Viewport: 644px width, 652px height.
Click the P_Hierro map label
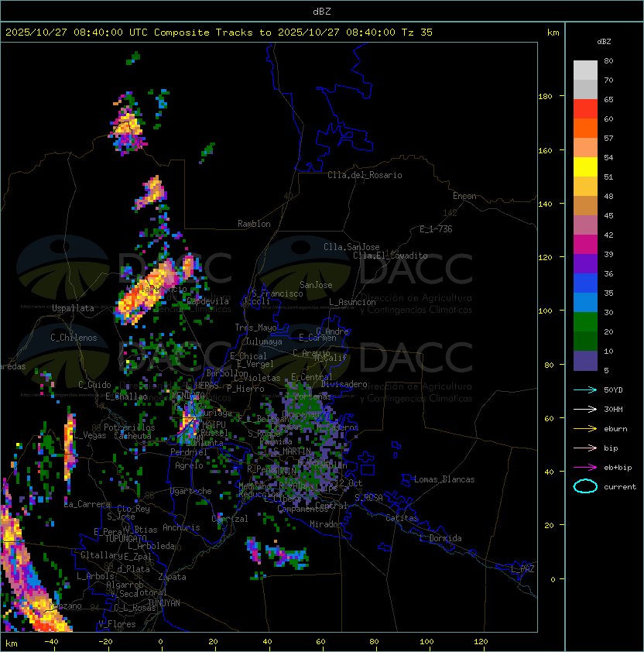tap(245, 389)
